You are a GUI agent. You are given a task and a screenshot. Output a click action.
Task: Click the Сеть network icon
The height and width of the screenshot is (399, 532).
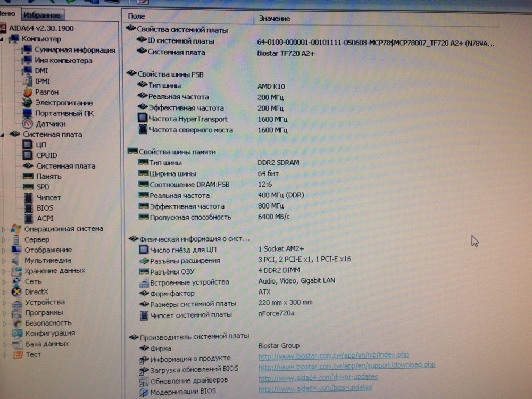click(x=16, y=281)
